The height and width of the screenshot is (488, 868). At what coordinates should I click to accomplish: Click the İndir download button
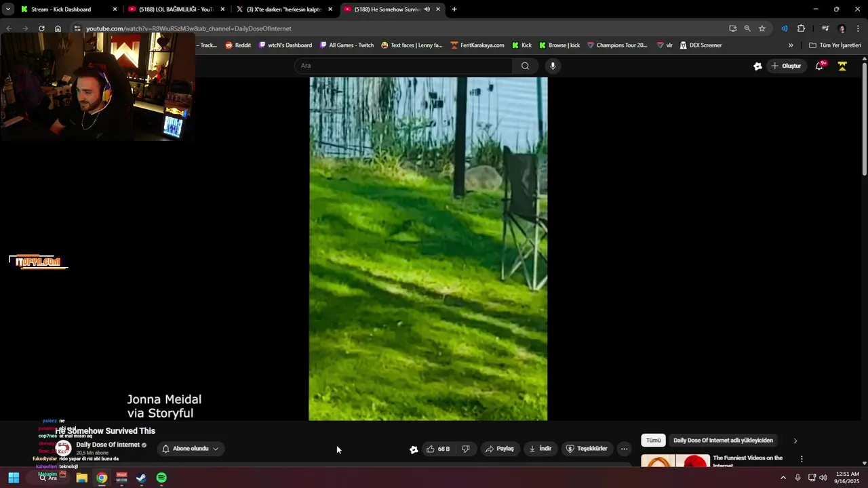coord(540,449)
